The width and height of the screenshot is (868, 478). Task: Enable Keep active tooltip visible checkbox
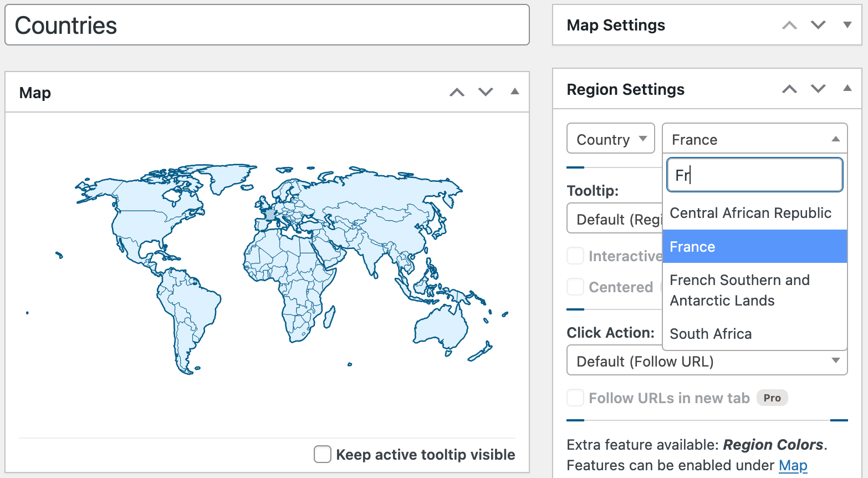pos(323,454)
